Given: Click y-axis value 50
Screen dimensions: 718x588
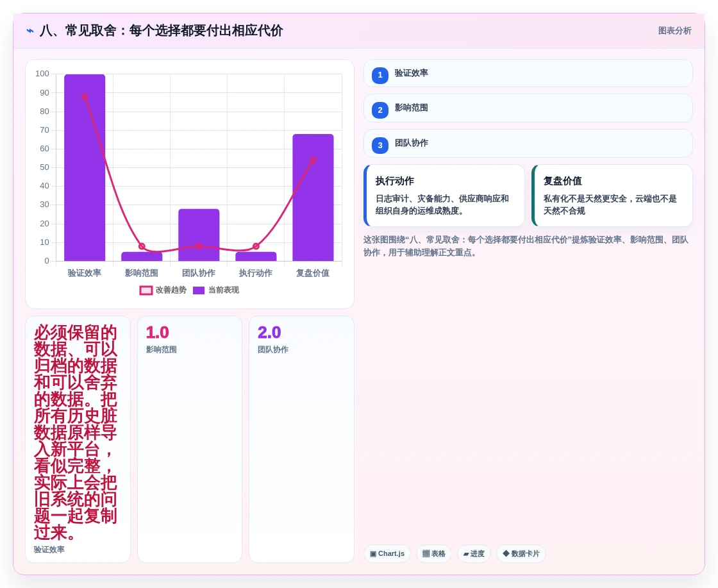Looking at the screenshot, I should click(x=44, y=167).
